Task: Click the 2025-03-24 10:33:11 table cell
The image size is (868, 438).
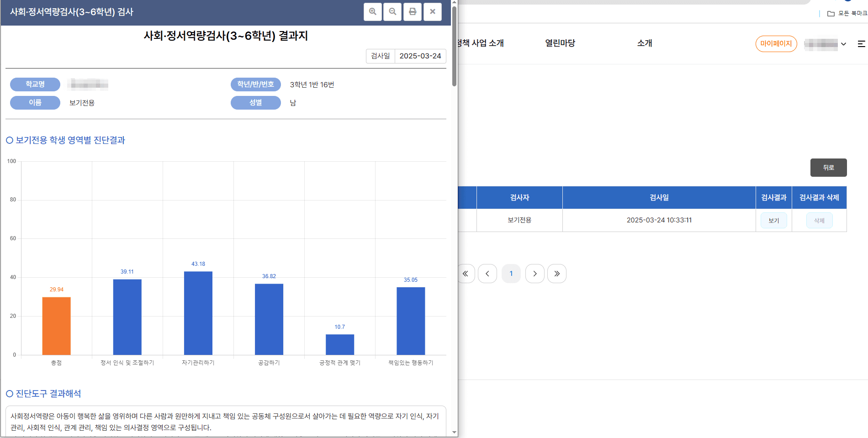Action: click(659, 220)
